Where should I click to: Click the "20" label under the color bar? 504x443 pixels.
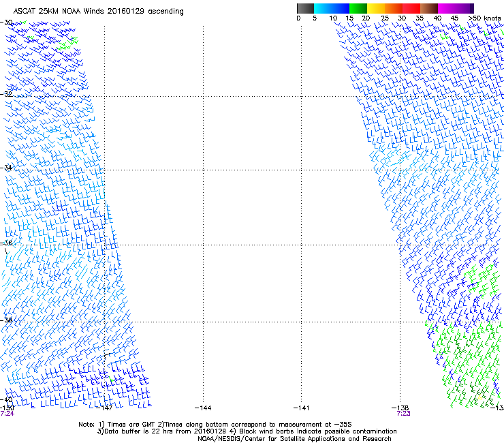pos(366,18)
